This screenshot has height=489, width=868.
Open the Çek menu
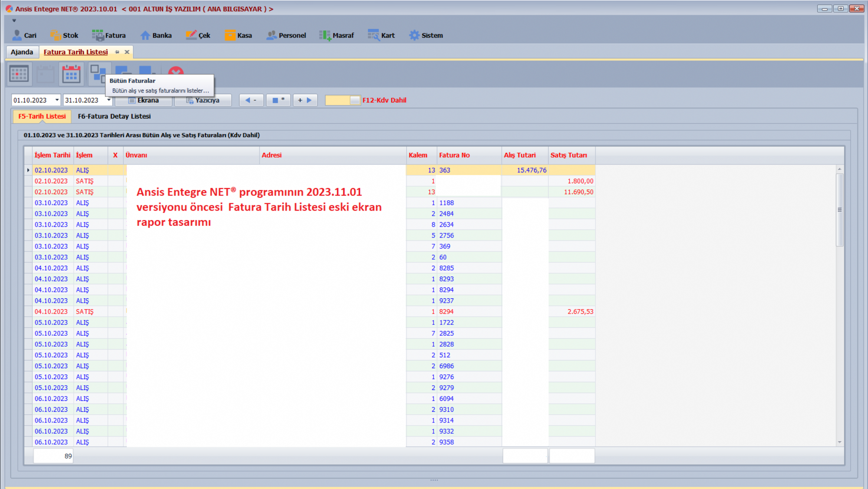coord(198,35)
